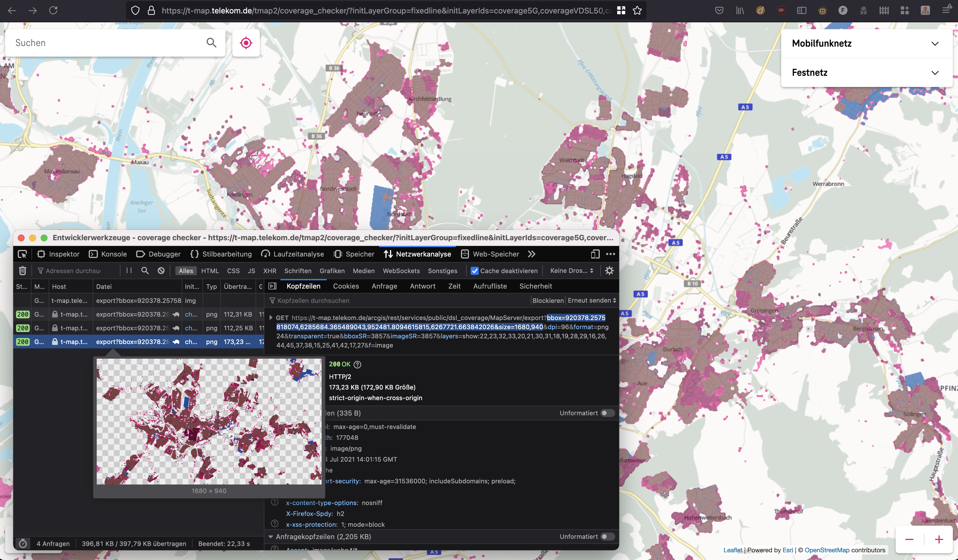Open the Speicher tab
Image resolution: width=958 pixels, height=560 pixels.
pos(354,254)
